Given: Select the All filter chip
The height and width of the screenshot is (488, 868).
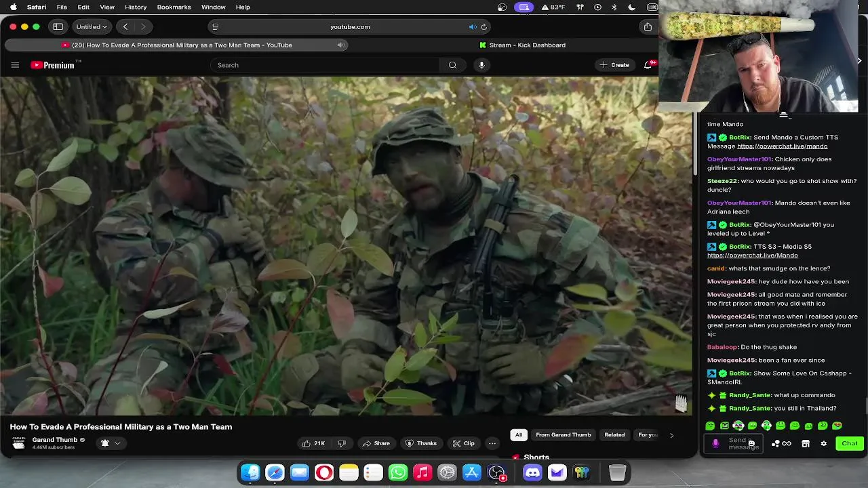Looking at the screenshot, I should [x=519, y=434].
